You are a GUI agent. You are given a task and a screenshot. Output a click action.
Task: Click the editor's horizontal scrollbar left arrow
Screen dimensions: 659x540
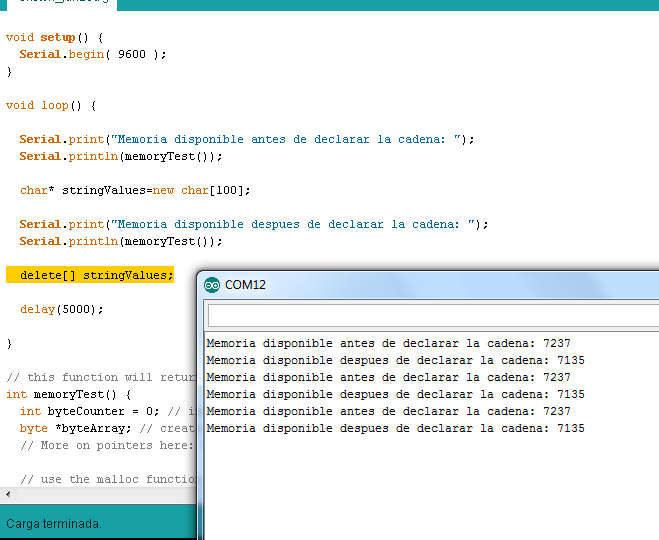(9, 494)
